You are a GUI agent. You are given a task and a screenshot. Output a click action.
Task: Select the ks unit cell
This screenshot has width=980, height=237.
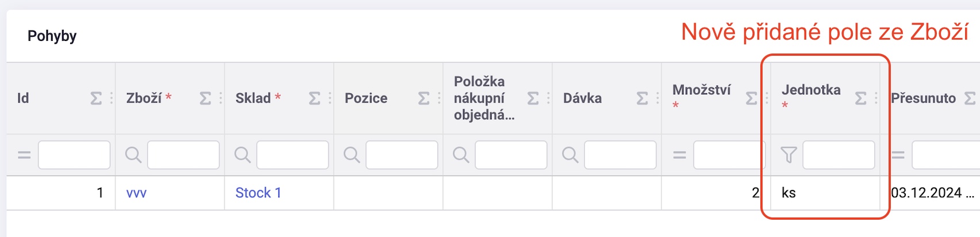coord(825,193)
